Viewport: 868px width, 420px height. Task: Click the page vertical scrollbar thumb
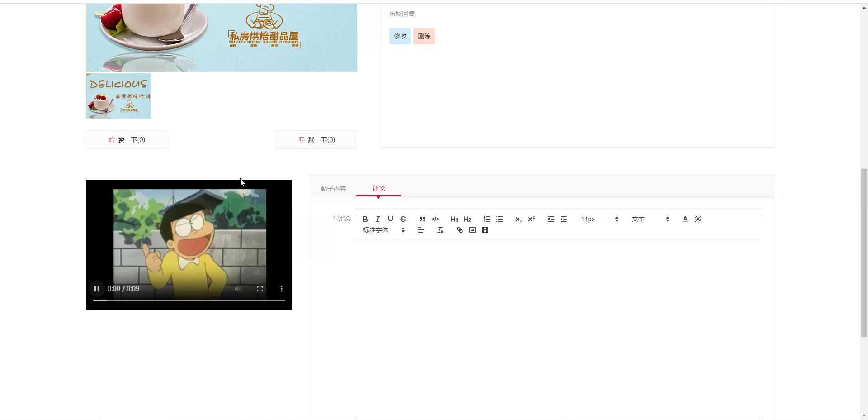864,253
